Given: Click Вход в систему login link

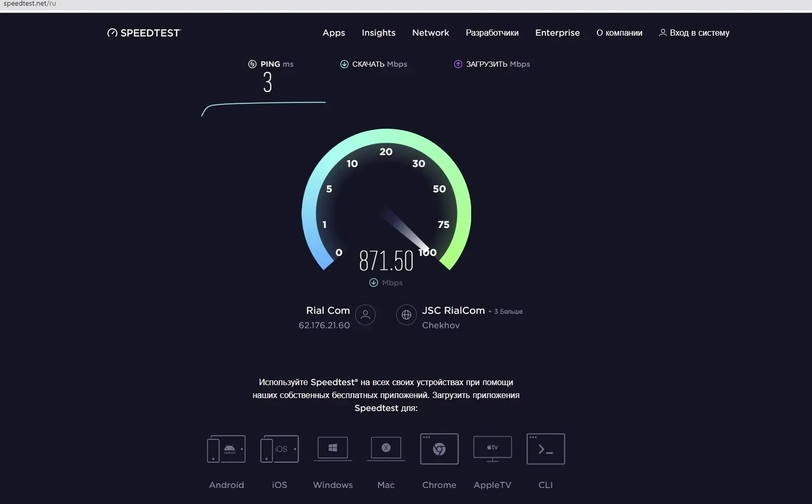Looking at the screenshot, I should 699,33.
